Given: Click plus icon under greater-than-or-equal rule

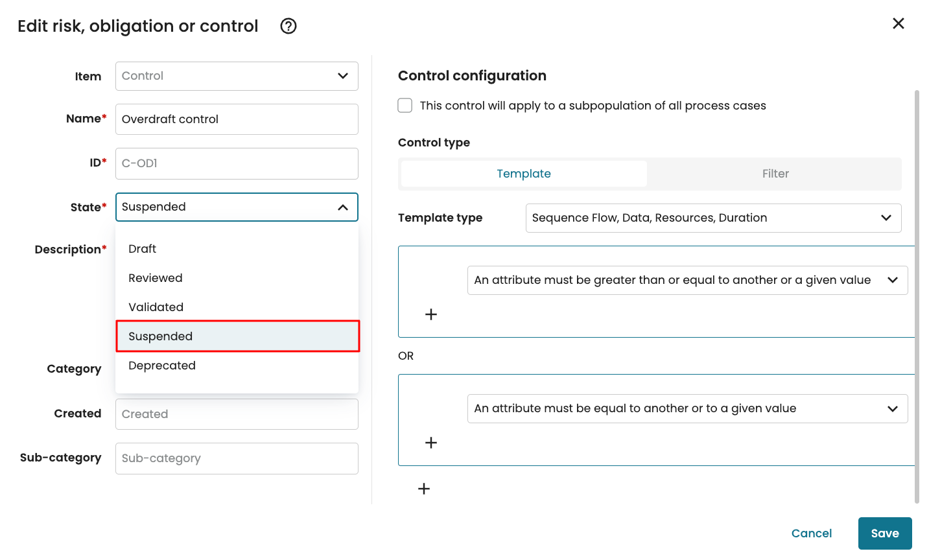Looking at the screenshot, I should coord(431,314).
